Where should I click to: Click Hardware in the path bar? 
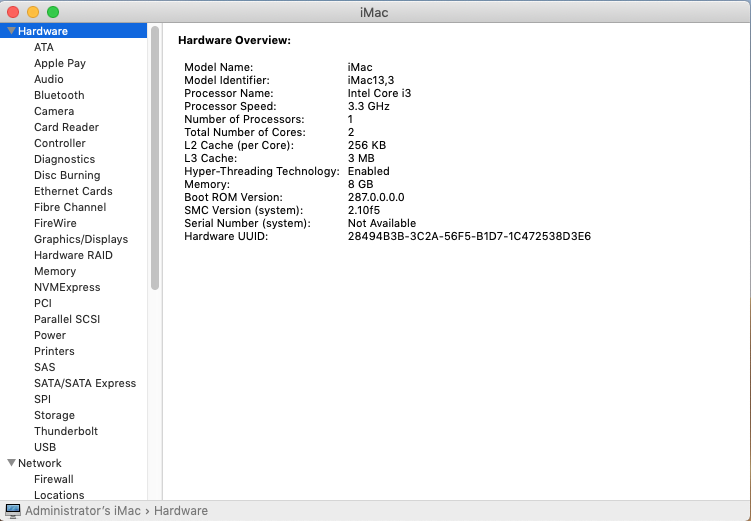181,511
